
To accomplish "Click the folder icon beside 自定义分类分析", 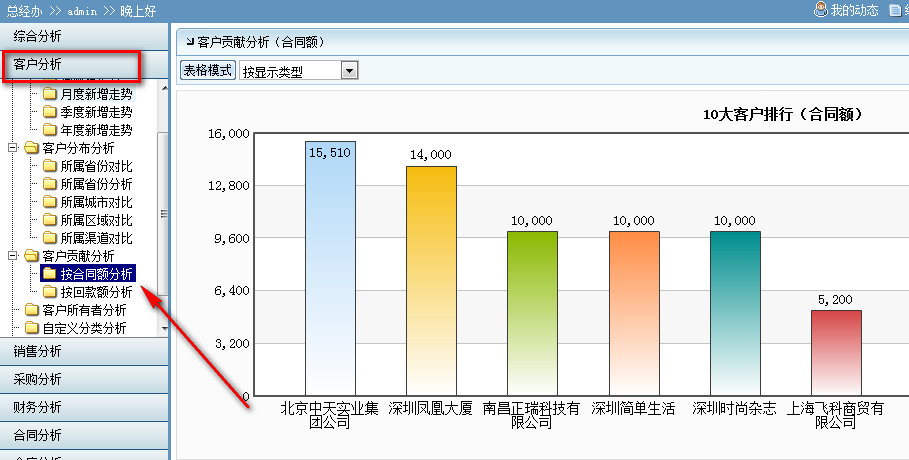I will [x=31, y=328].
